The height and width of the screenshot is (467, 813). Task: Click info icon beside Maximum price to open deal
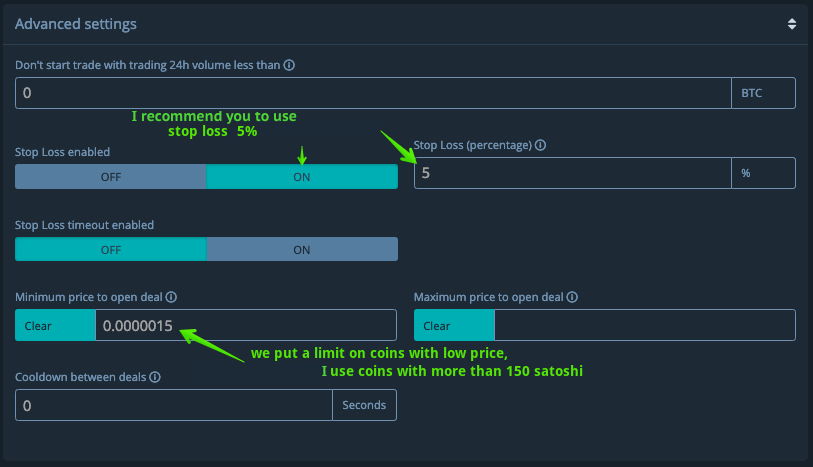click(572, 297)
